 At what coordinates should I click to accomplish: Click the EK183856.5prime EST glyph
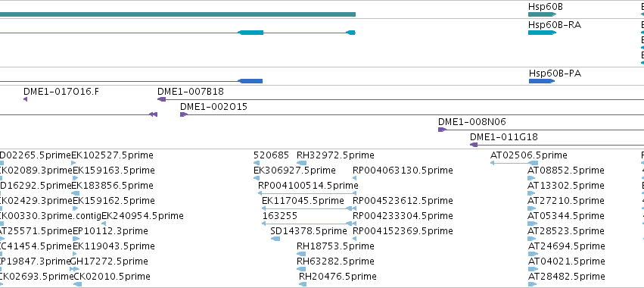[x=76, y=193]
